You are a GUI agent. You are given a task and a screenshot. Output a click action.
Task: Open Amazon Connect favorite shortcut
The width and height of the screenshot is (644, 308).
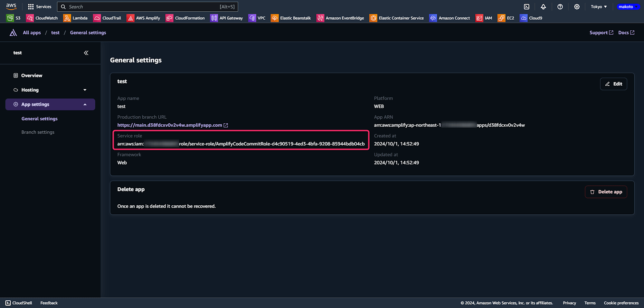pyautogui.click(x=450, y=18)
